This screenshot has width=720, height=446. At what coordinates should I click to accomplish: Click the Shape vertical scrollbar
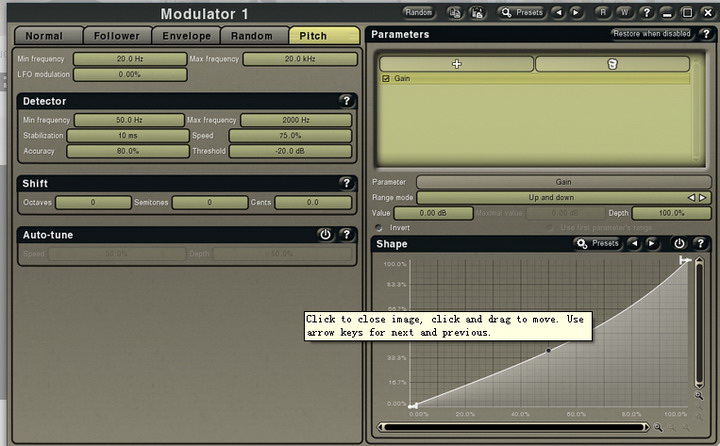[699, 323]
